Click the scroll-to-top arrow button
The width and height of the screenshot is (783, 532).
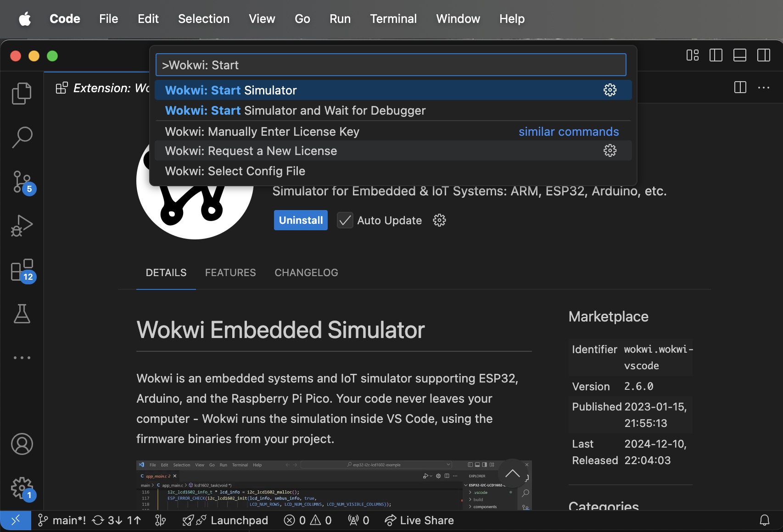[x=512, y=473]
